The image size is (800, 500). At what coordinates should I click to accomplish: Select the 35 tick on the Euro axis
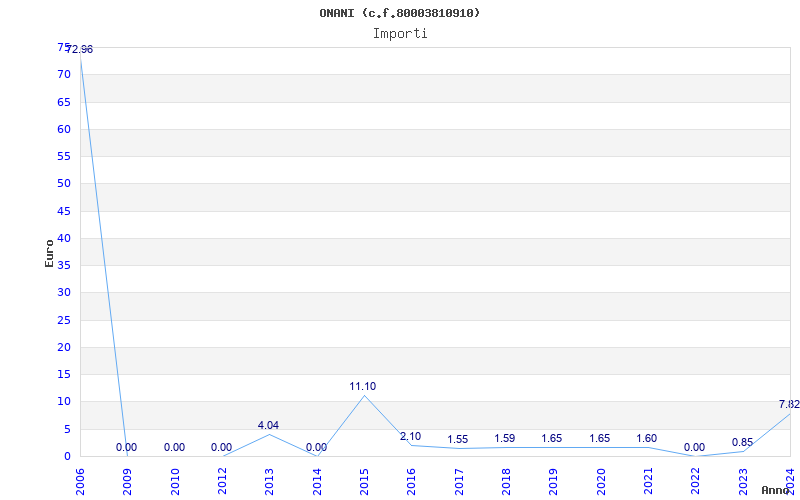64,265
